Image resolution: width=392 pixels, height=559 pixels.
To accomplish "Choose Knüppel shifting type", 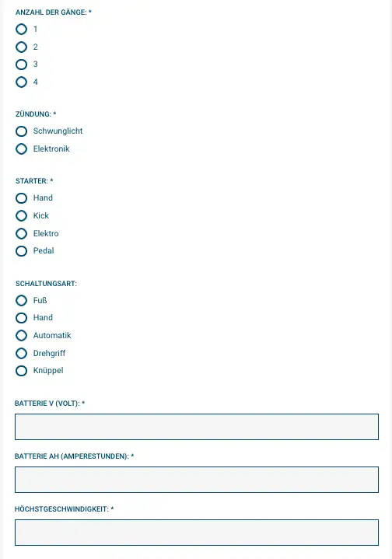I will pos(22,371).
